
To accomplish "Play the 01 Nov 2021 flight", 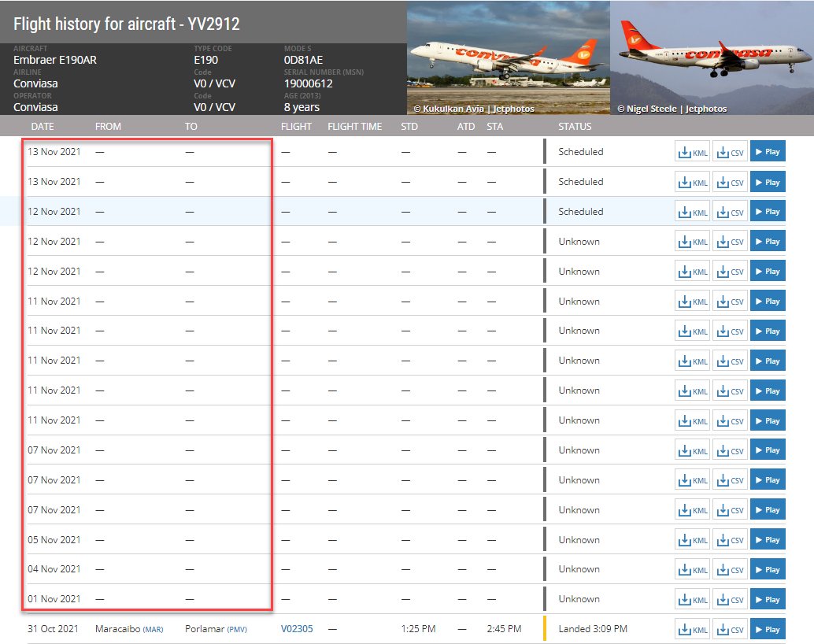I will coord(768,599).
